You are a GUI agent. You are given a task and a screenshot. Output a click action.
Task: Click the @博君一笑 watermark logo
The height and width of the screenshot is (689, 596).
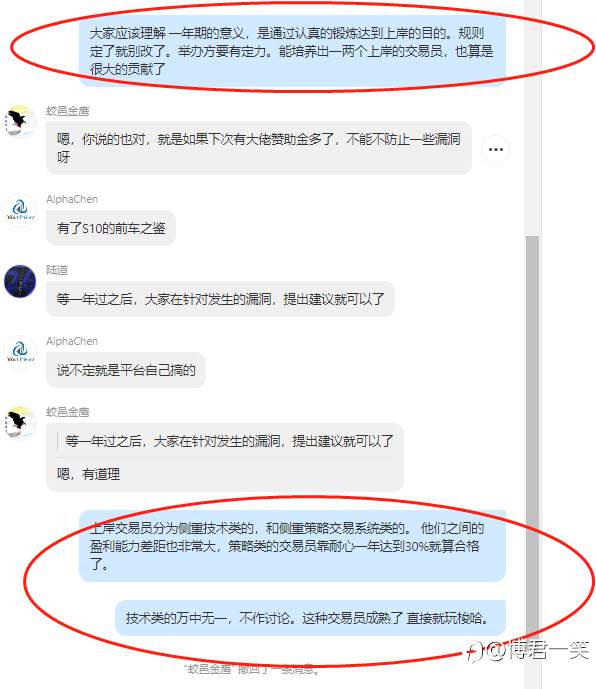click(528, 650)
